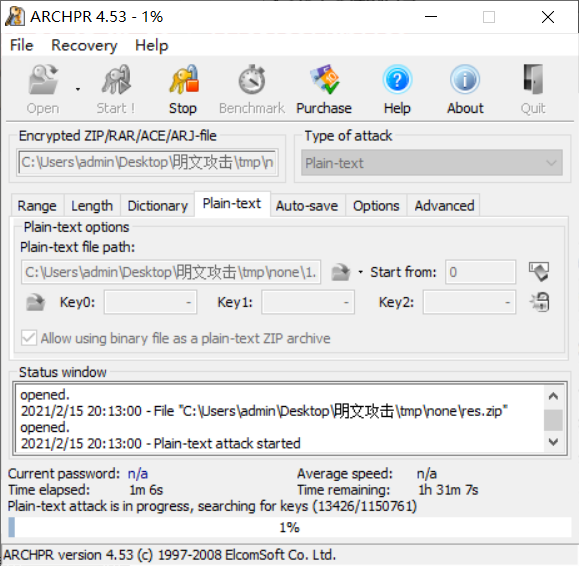The image size is (579, 566).
Task: Minimize the ARCHPR window
Action: 431,17
